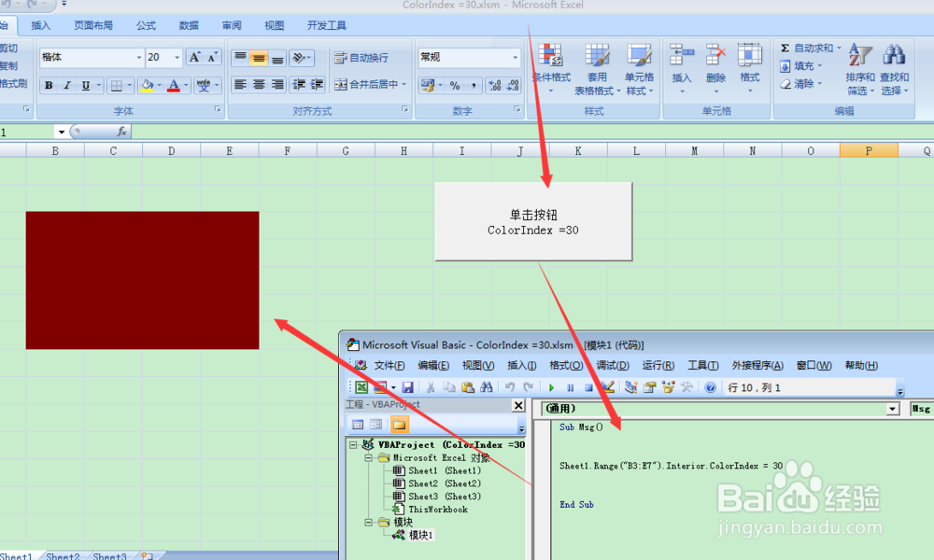Toggle right text alignment

277,85
